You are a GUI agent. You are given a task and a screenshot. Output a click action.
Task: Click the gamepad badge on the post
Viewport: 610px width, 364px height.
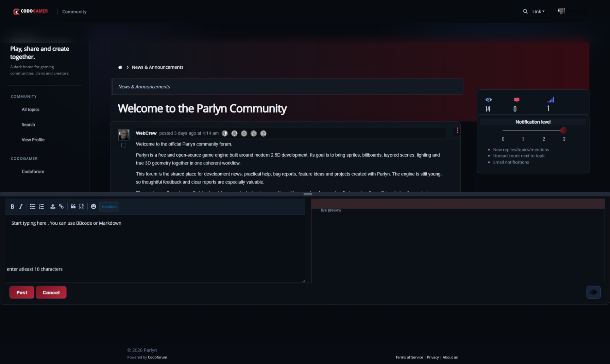click(x=263, y=134)
